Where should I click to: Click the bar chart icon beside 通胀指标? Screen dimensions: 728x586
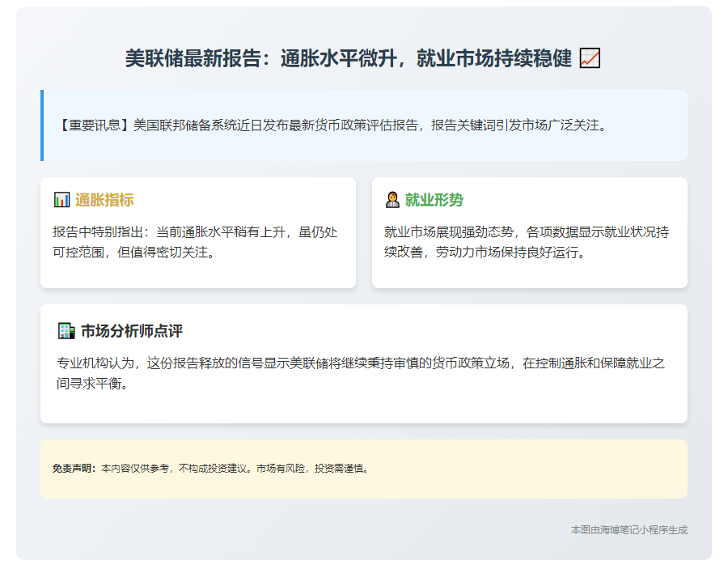pos(61,200)
